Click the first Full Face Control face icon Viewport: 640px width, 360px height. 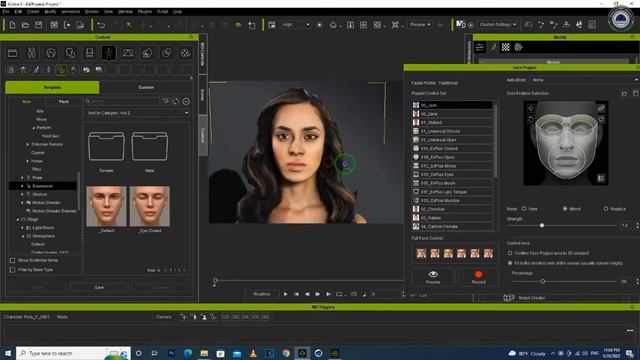(421, 253)
